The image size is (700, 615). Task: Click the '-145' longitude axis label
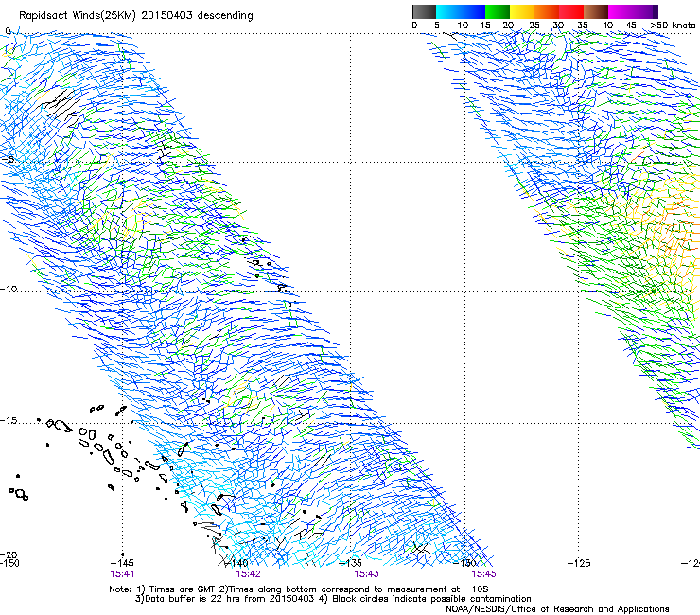point(122,563)
